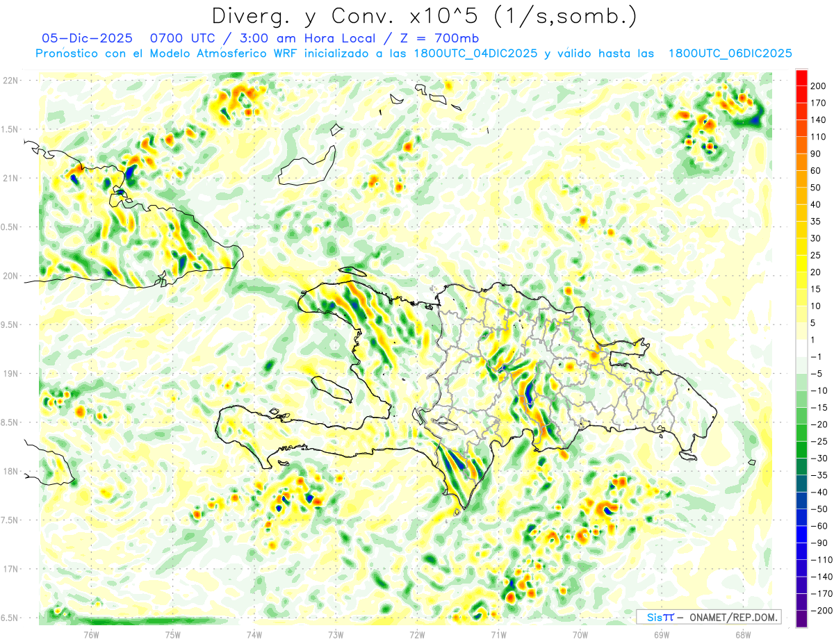
Task: Click the '22N' latitude label
Action: click(x=11, y=81)
